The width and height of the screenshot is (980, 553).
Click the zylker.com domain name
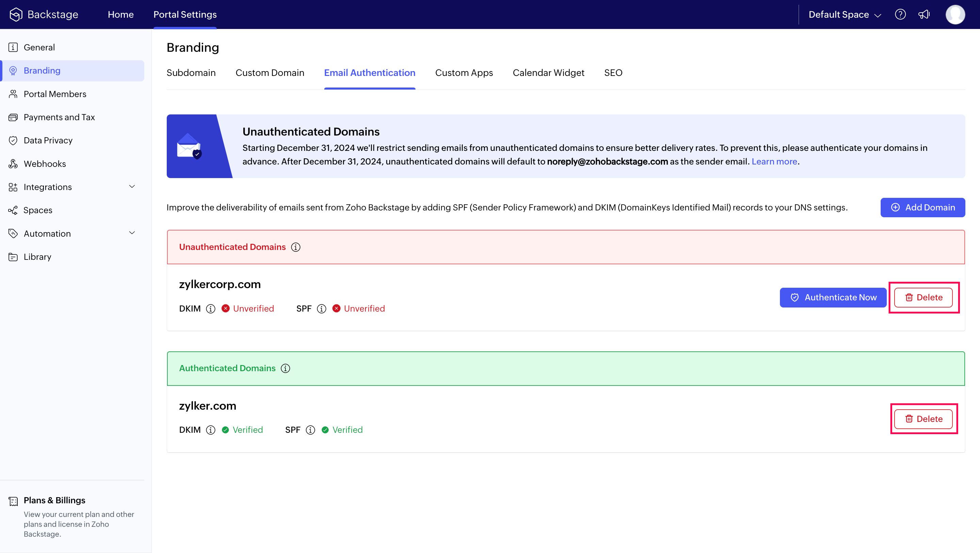(x=208, y=406)
